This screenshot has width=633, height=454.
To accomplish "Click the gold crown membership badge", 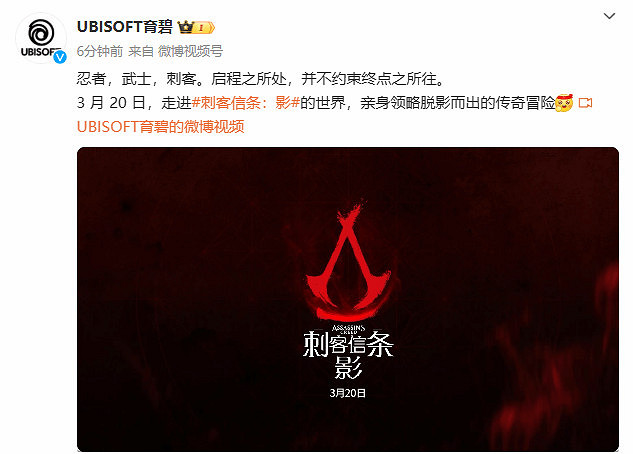I will (186, 27).
